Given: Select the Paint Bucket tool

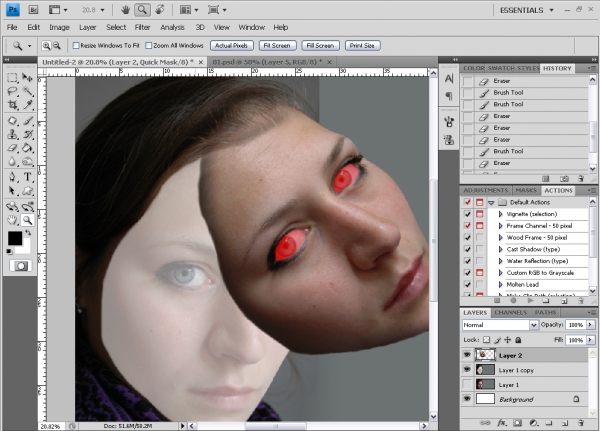Looking at the screenshot, I should [x=27, y=148].
